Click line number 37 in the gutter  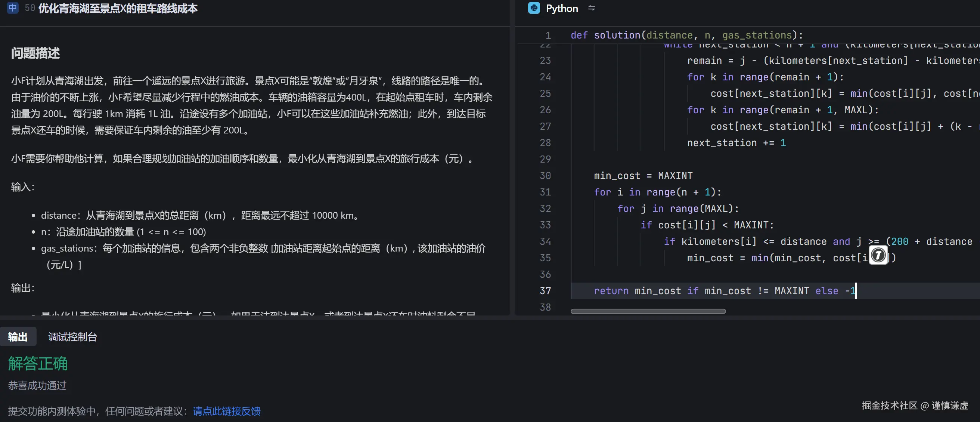[545, 290]
